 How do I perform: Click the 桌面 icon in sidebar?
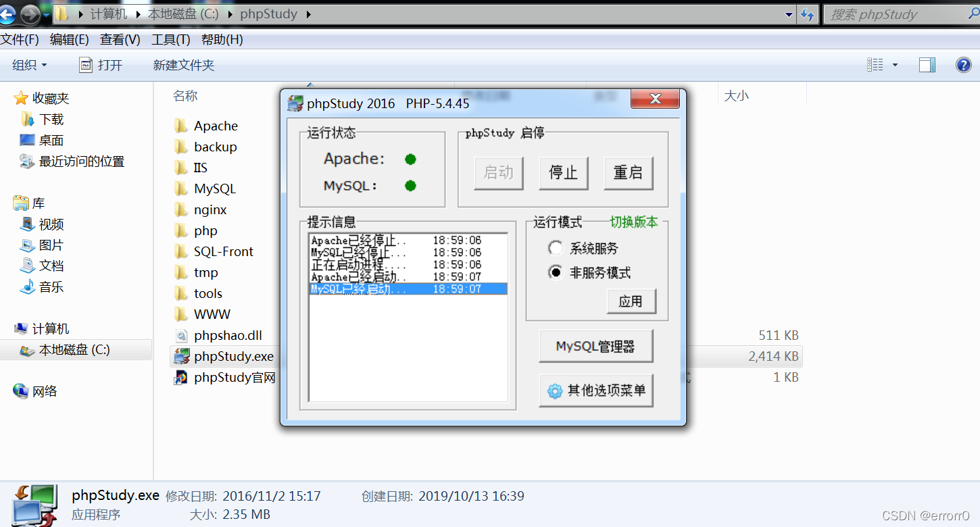(27, 141)
